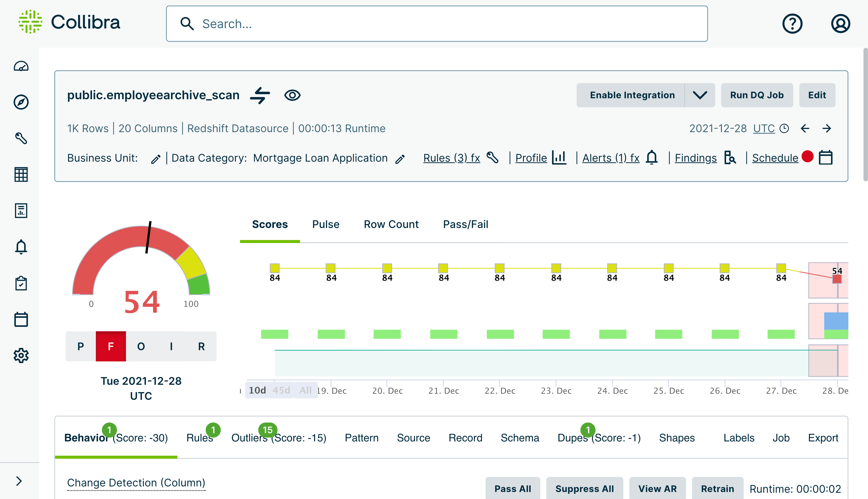Select the 45d range option

(281, 390)
